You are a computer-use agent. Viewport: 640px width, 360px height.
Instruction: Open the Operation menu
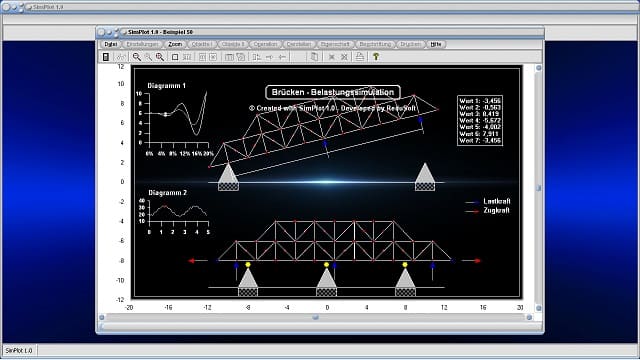pyautogui.click(x=265, y=44)
